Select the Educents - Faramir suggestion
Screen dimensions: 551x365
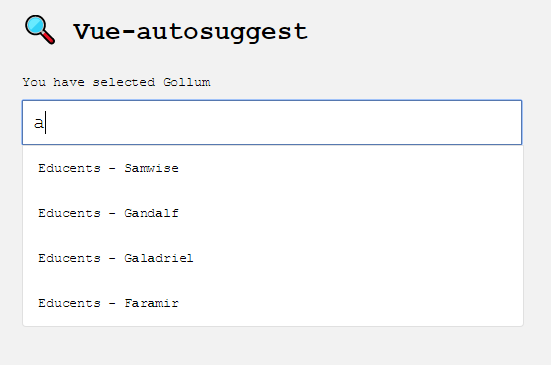273,303
